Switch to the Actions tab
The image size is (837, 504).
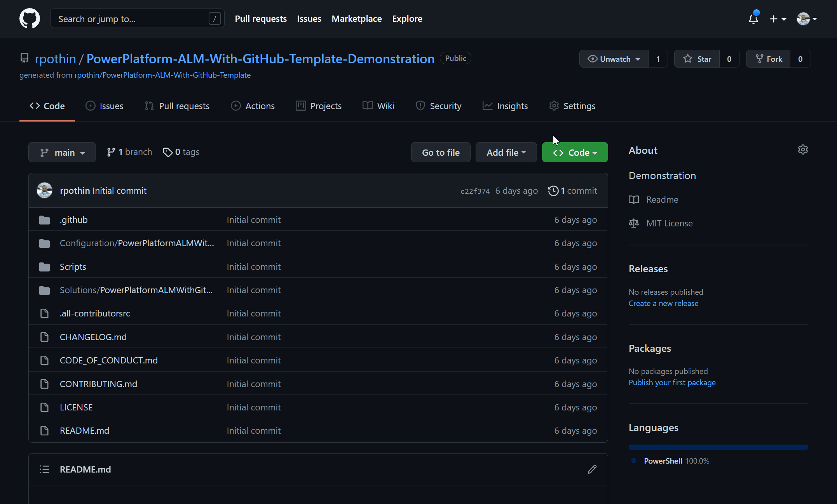[253, 106]
